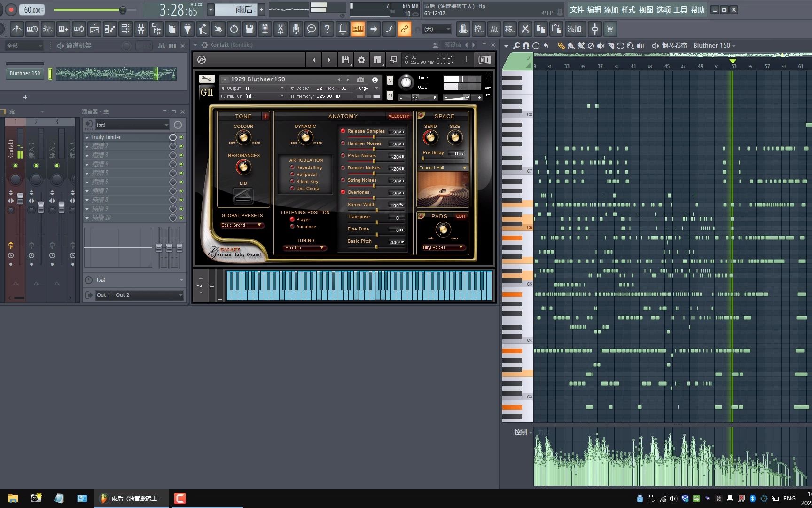Select the piano roll zoom magnifier tool
Screen dimensions: 812x508
pos(630,46)
